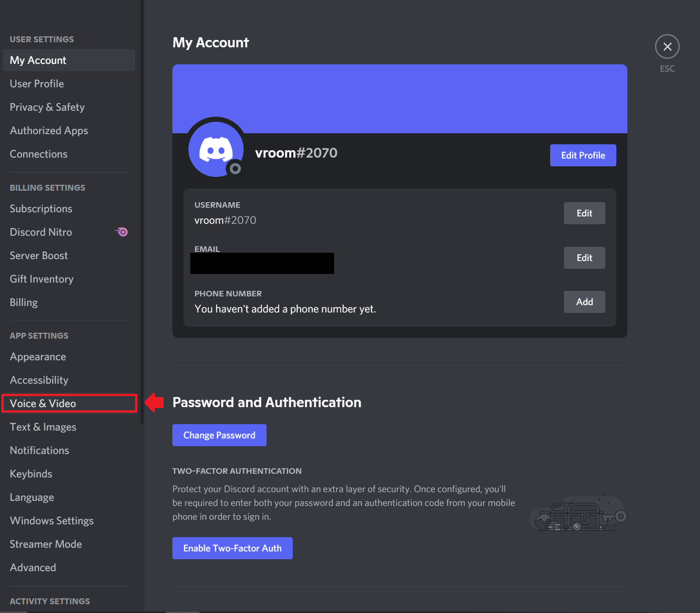700x613 pixels.
Task: Edit the username vroom#2070
Action: [x=584, y=213]
